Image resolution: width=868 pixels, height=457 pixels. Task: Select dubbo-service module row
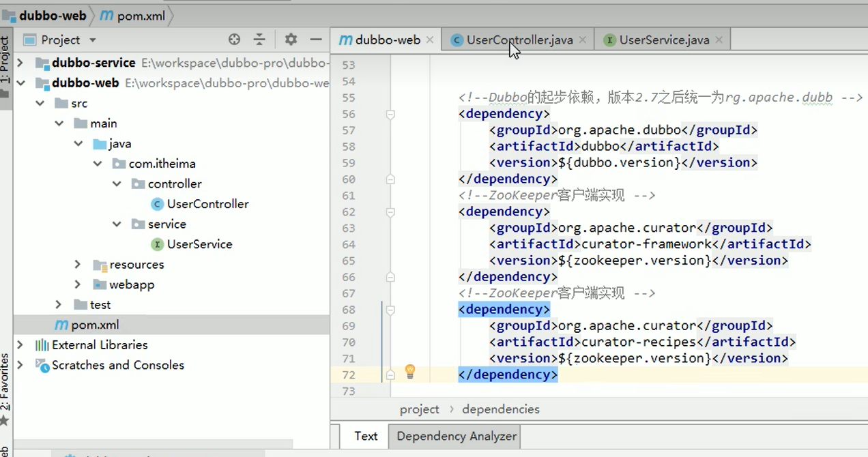(171, 63)
